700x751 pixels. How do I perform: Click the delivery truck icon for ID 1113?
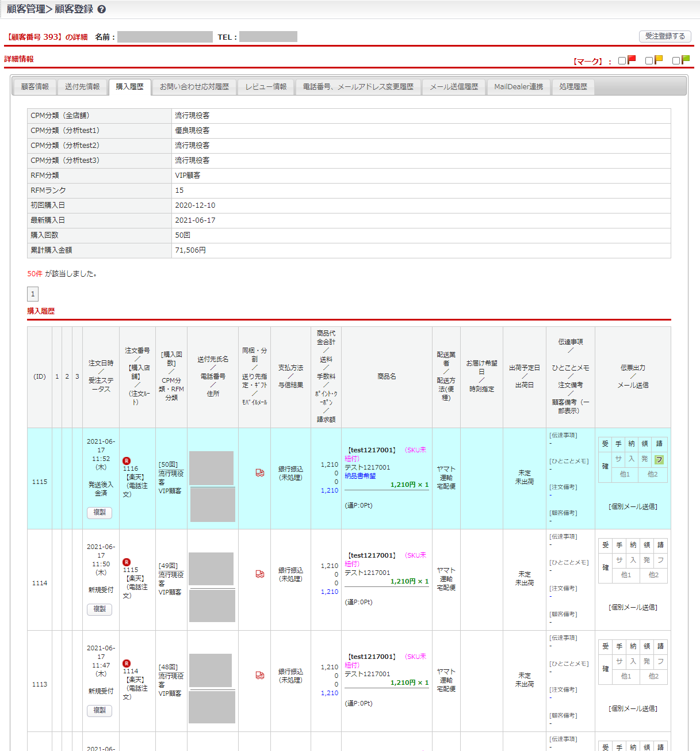click(260, 675)
